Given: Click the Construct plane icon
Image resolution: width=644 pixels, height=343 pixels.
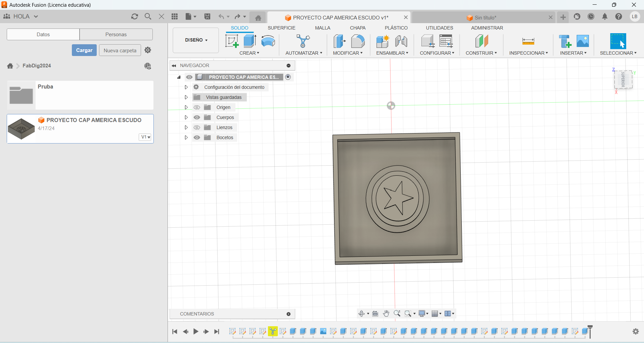Looking at the screenshot, I should pos(481,41).
